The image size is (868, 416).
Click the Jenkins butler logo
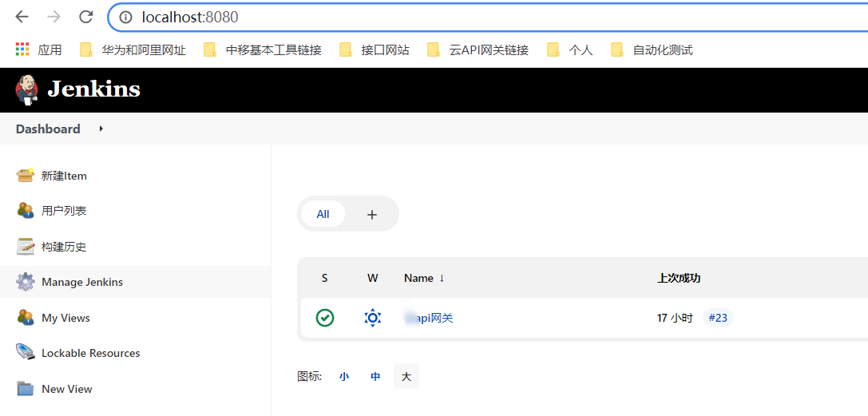[26, 89]
